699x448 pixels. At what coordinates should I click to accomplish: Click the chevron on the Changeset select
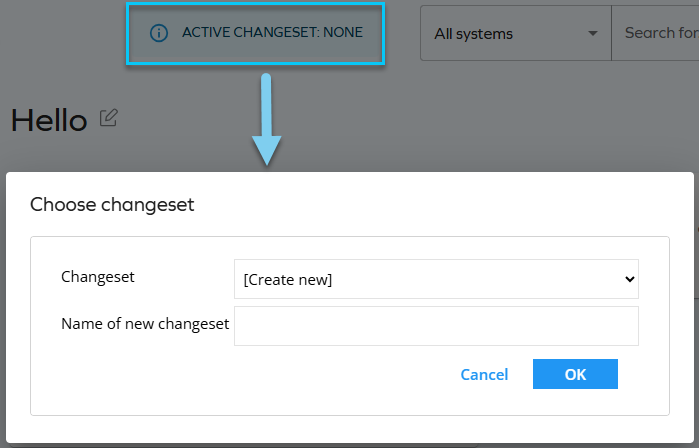[x=629, y=279]
